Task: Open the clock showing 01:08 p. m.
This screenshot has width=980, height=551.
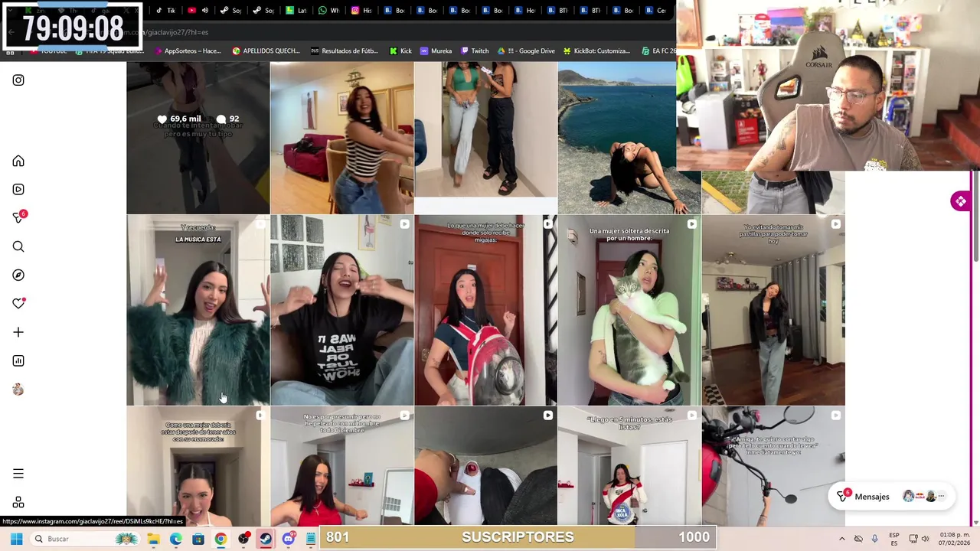Action: click(x=956, y=540)
